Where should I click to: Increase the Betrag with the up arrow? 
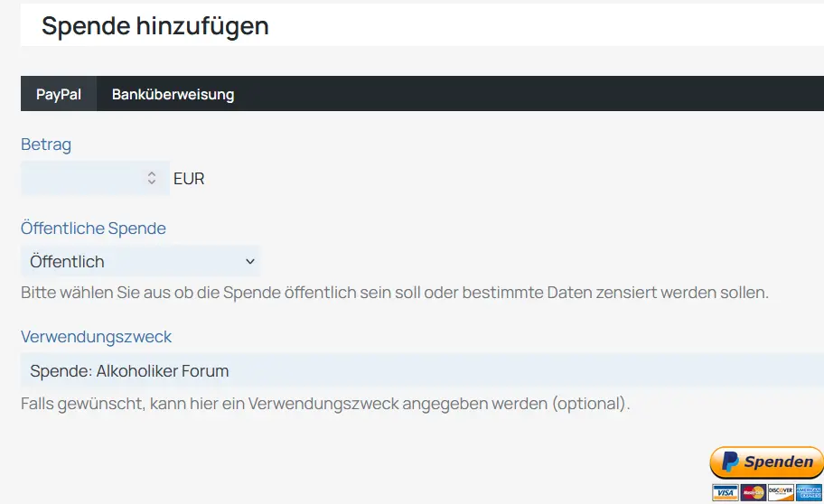pos(152,174)
